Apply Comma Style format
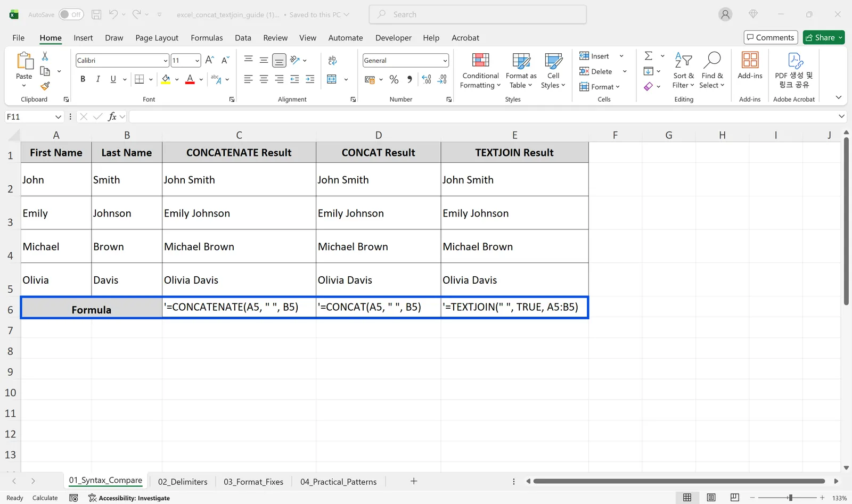Viewport: 852px width, 504px height. (409, 79)
